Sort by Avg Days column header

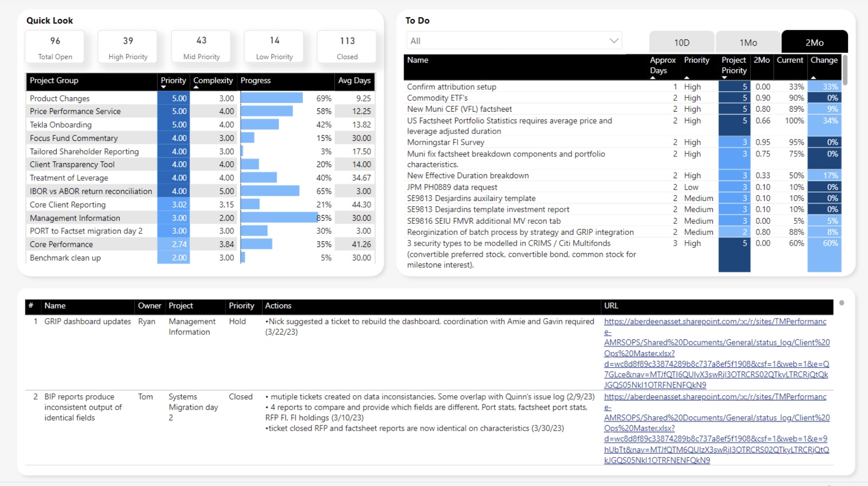(x=354, y=81)
